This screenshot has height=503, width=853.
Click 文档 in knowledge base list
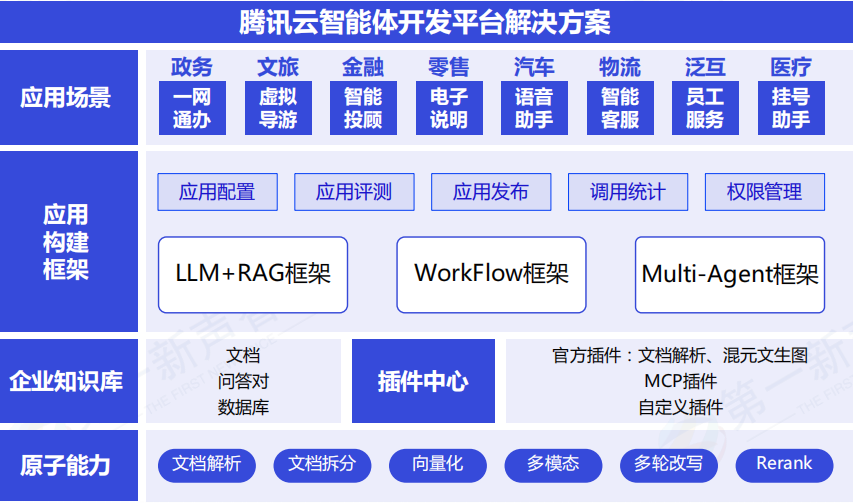pos(243,355)
